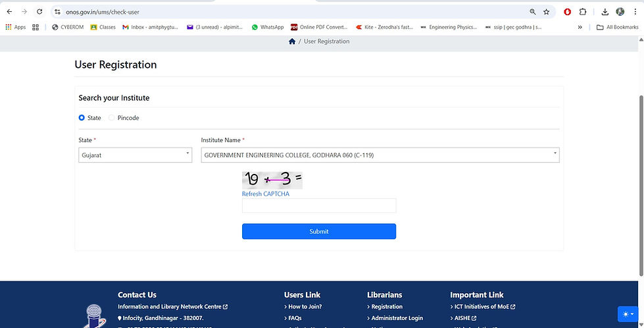Image resolution: width=644 pixels, height=328 pixels.
Task: Open the Apps shortcut in bookmarks bar
Action: coord(16,27)
